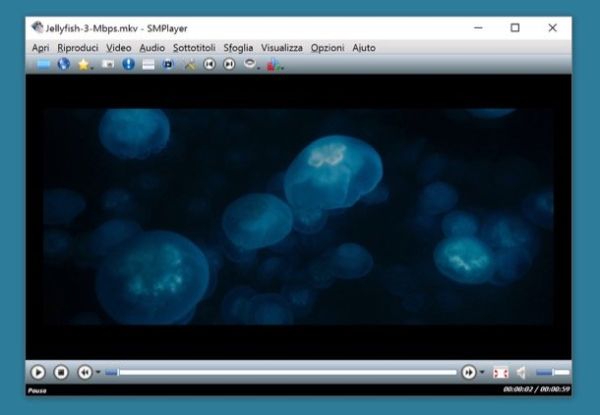
Task: Open the playlist icon in toolbar
Action: click(x=148, y=64)
